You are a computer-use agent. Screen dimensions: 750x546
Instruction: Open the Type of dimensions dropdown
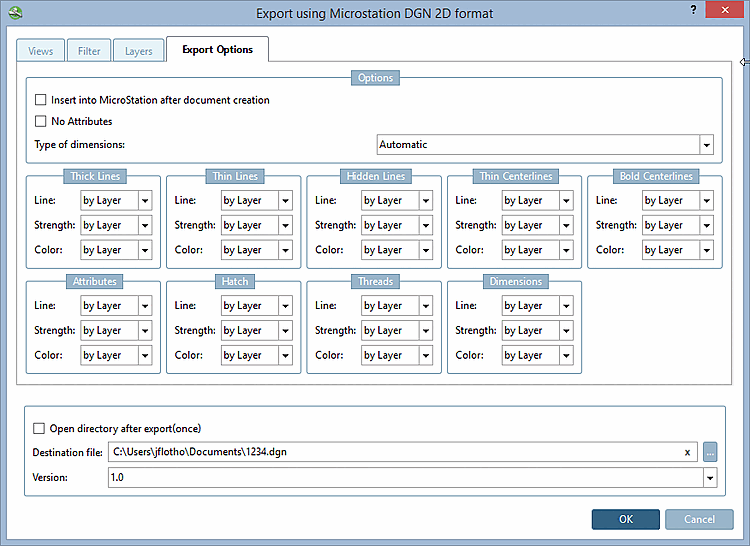coord(706,145)
